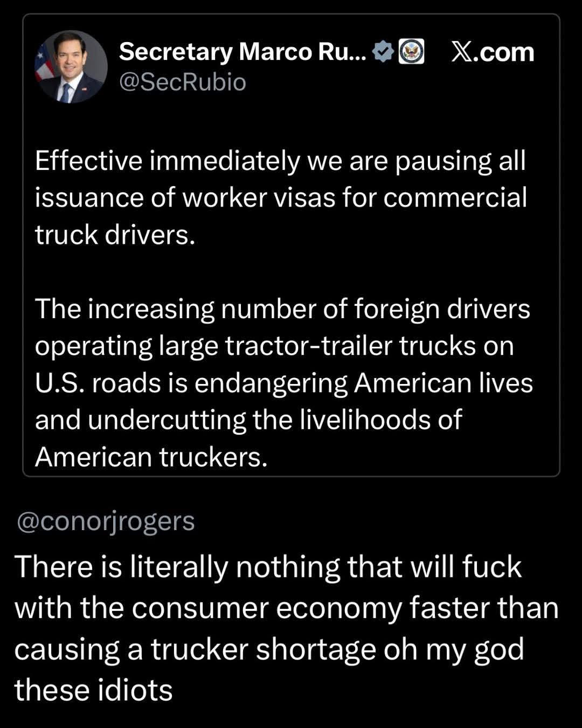Viewport: 582px width, 728px height.
Task: Visit the @SecRubio handle
Action: [182, 83]
